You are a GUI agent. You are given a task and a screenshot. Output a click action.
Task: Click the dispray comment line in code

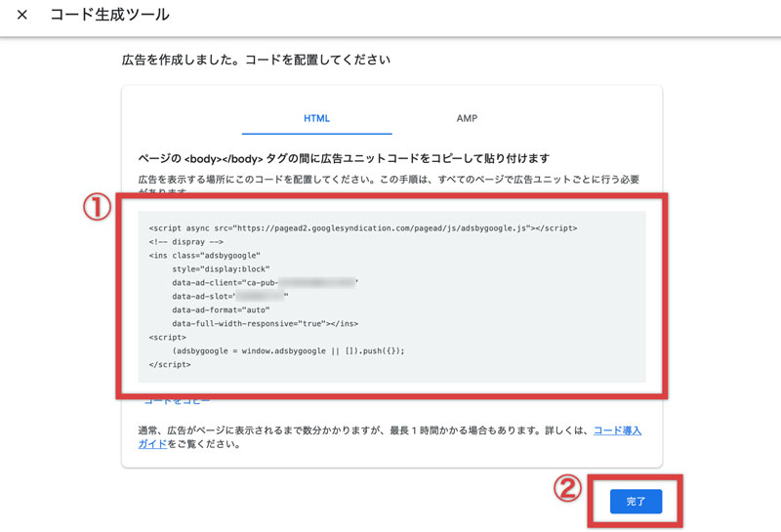pyautogui.click(x=185, y=241)
